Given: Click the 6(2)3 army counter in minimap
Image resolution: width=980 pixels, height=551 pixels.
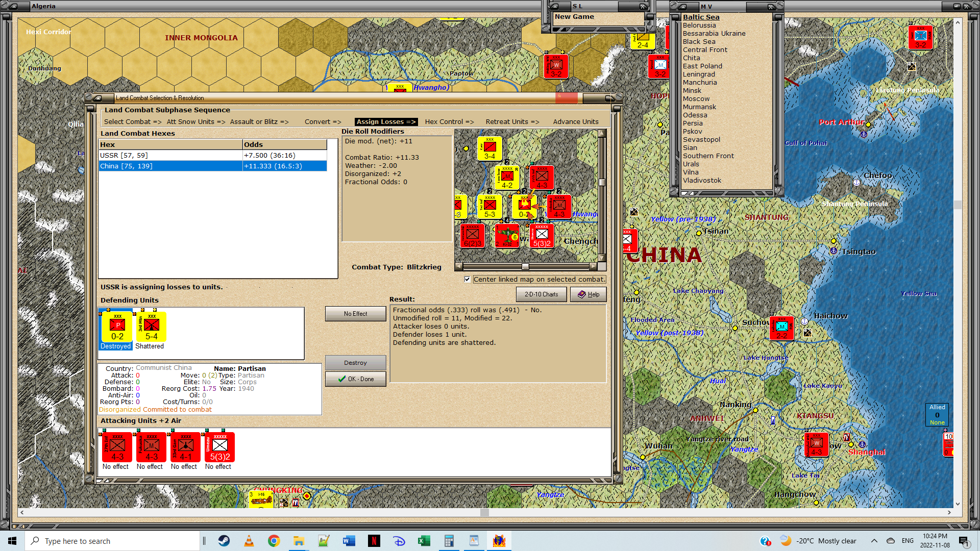Looking at the screenshot, I should tap(472, 236).
